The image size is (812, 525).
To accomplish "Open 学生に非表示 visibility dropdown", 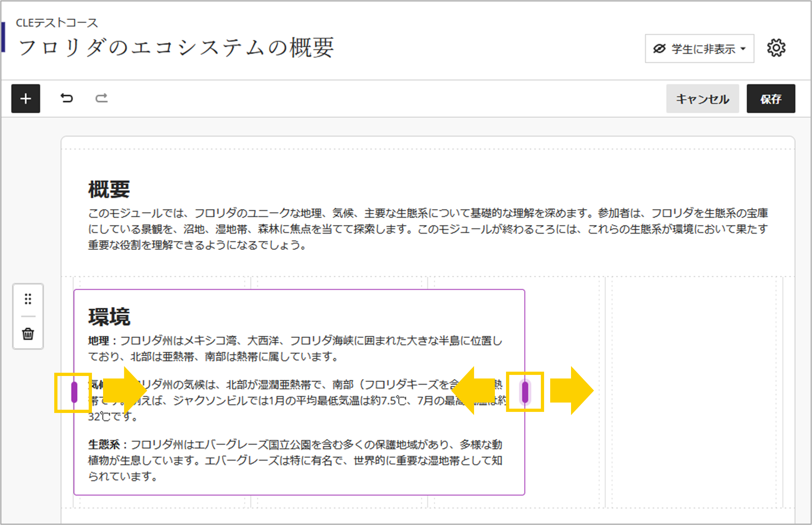I will pos(699,49).
